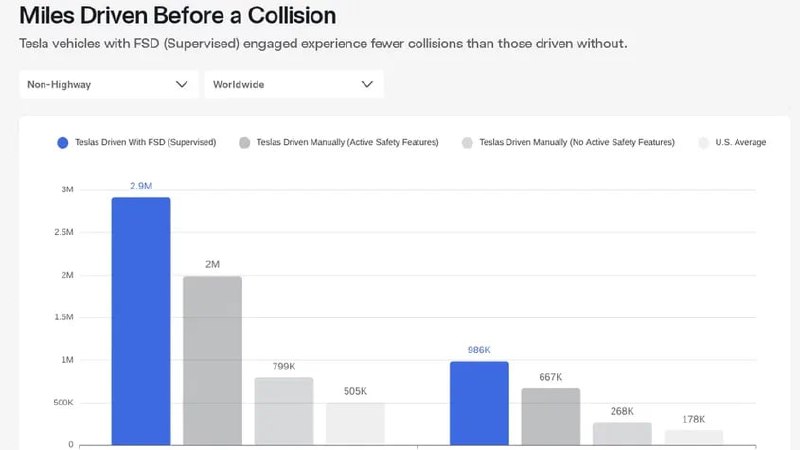800x450 pixels.
Task: Click Teslas Driven Manually (No Active Safety Features) label
Action: 577,143
